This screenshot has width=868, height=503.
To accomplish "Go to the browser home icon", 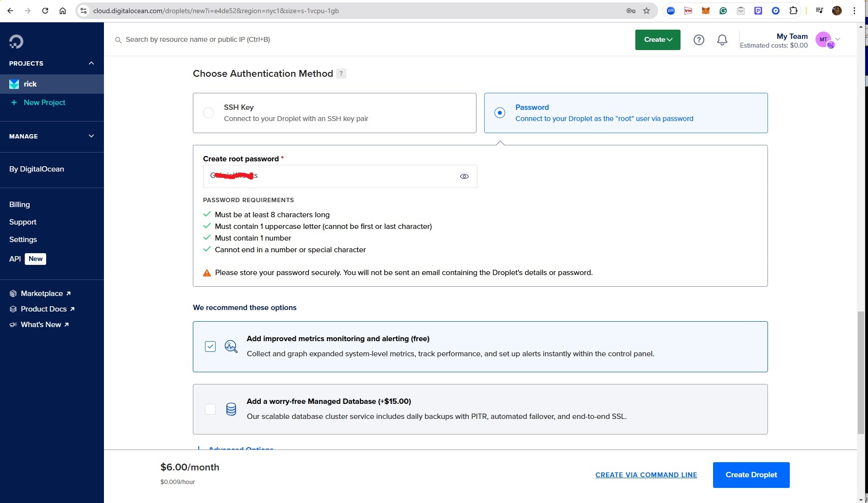I will coord(63,11).
